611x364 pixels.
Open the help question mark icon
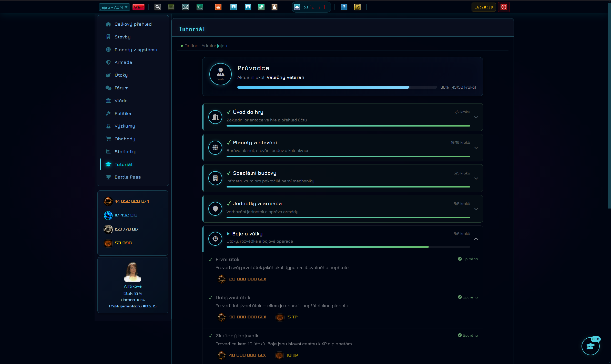click(344, 7)
